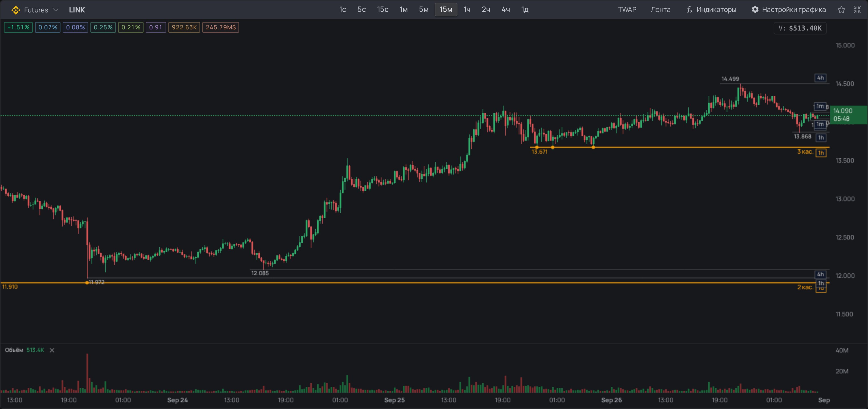Select the 4h tag at 14.499 level

tap(820, 78)
